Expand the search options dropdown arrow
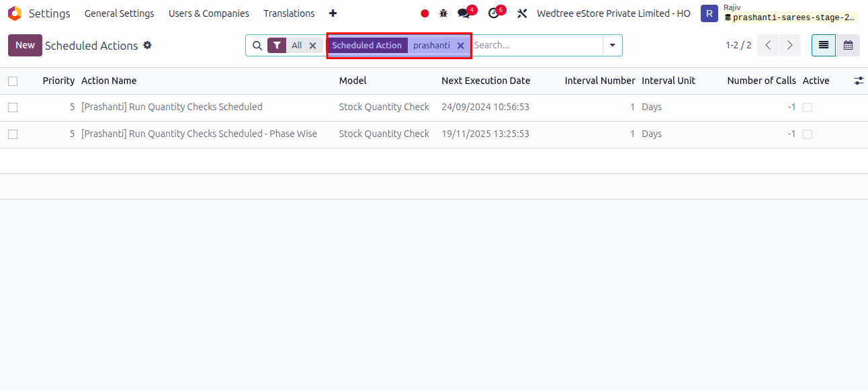Viewport: 868px width, 391px height. (x=612, y=45)
